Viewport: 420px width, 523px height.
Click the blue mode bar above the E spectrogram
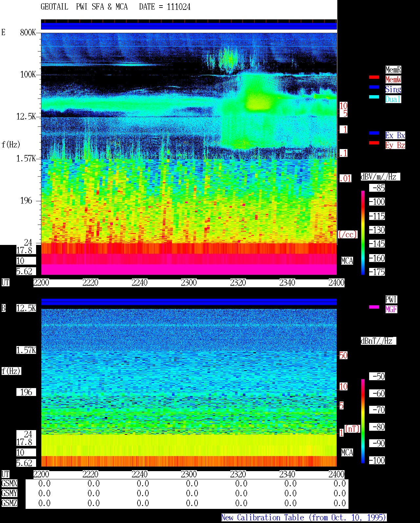click(189, 26)
